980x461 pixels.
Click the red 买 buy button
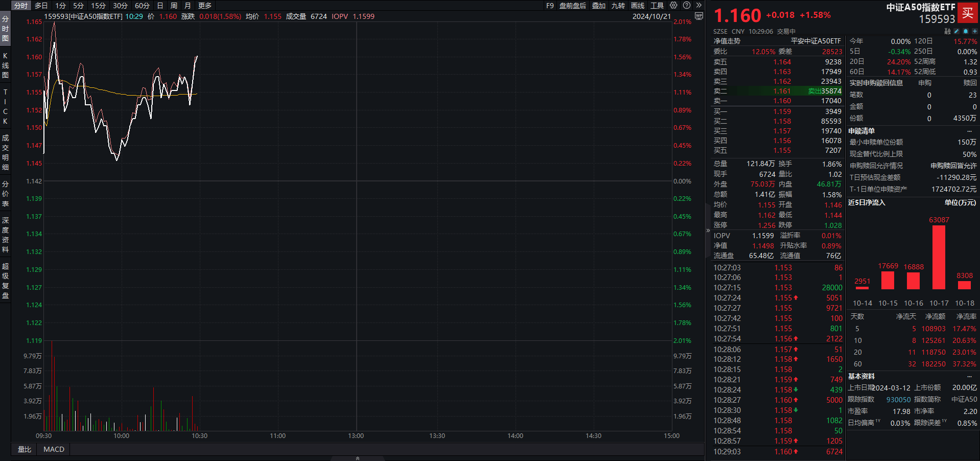coord(968,14)
